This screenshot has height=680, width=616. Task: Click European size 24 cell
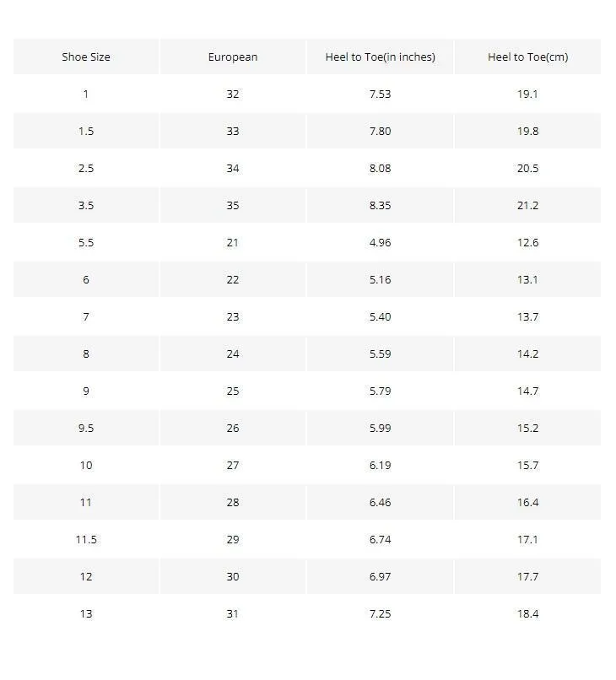point(233,353)
